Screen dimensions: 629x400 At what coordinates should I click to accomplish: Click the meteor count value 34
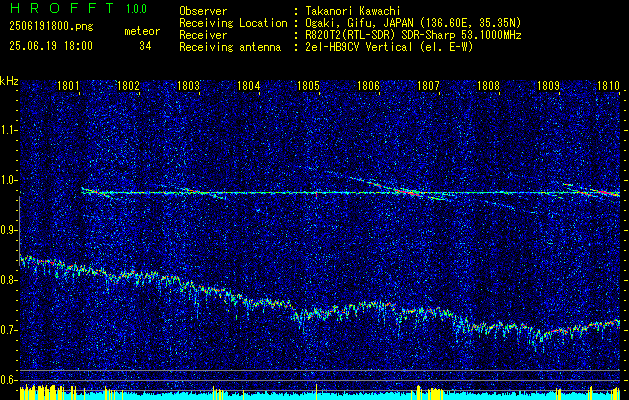pos(145,46)
